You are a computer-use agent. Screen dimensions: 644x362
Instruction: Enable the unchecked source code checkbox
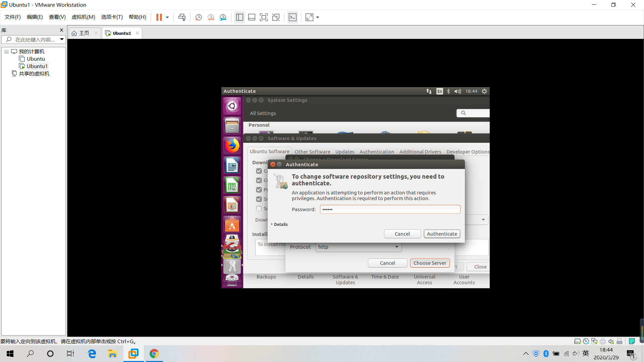point(259,208)
